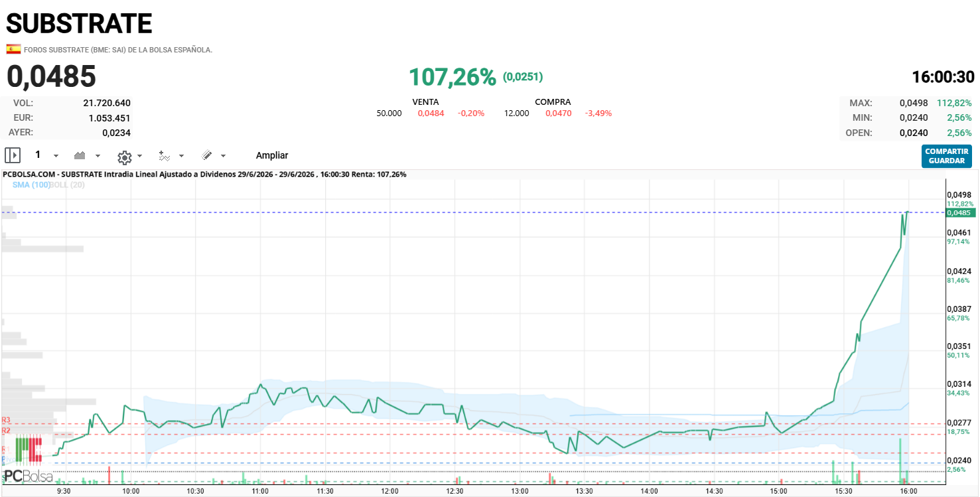
Task: Toggle the side panel icon
Action: 13,155
